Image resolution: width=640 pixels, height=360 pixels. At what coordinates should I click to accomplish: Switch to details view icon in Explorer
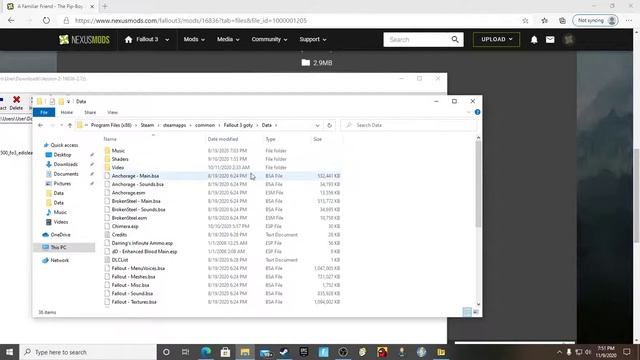coord(467,312)
